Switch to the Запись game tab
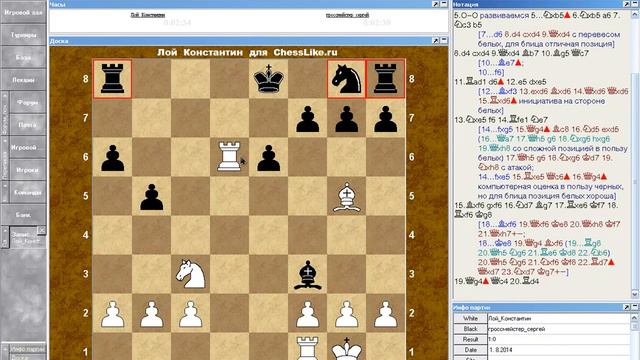Viewport: 640px width, 360px height. (24, 238)
